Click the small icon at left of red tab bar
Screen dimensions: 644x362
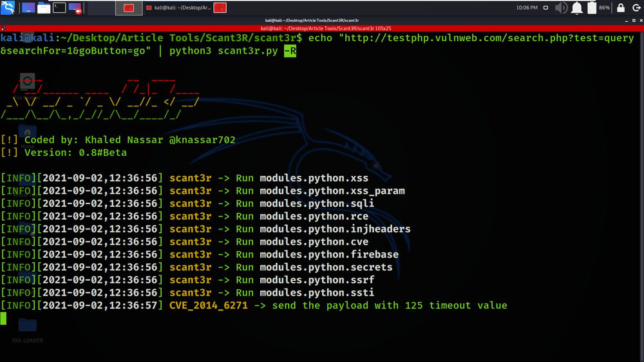pyautogui.click(x=3, y=28)
